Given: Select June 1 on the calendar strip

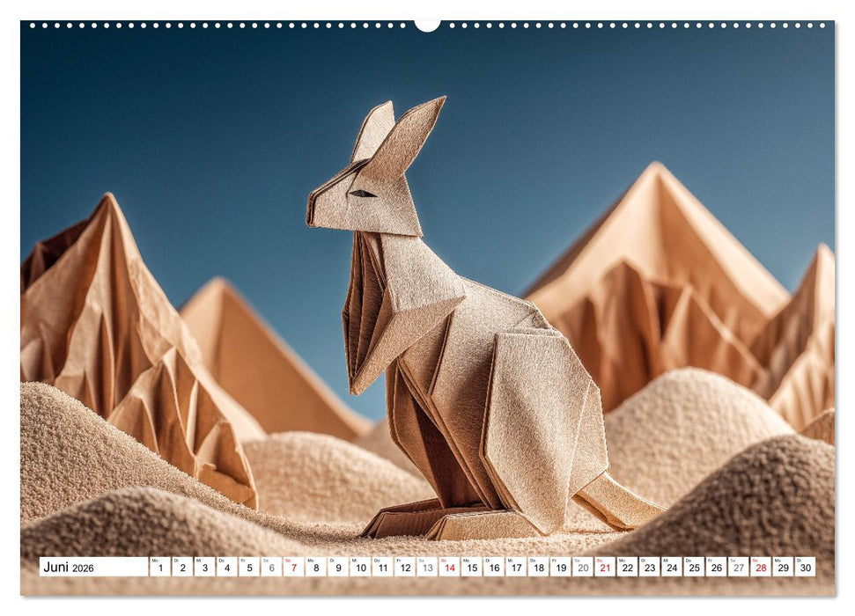Looking at the screenshot, I should pos(159,568).
